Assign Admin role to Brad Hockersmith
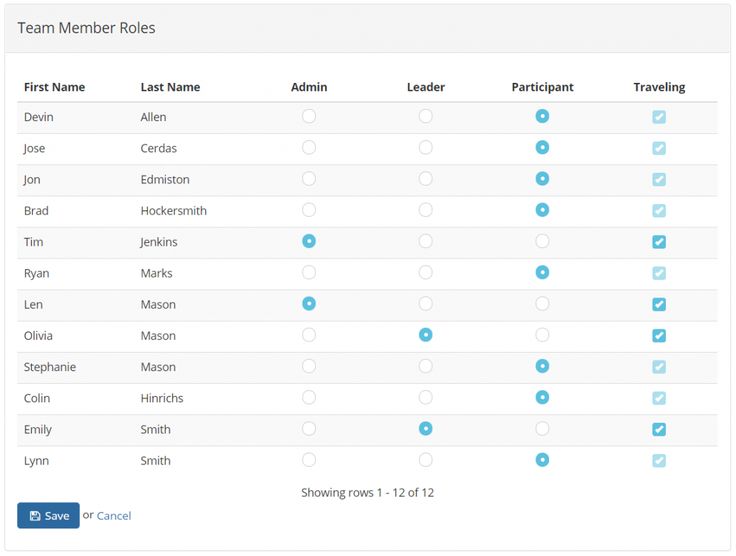Screen dimensions: 736x556 [309, 211]
